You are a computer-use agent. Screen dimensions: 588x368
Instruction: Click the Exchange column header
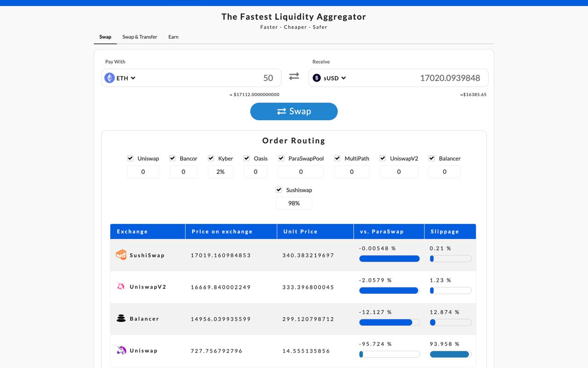point(147,231)
